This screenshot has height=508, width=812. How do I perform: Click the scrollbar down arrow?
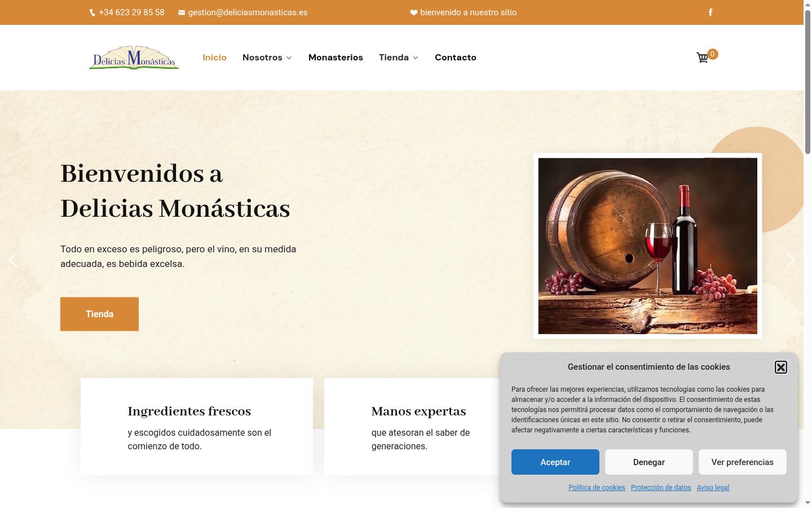807,503
